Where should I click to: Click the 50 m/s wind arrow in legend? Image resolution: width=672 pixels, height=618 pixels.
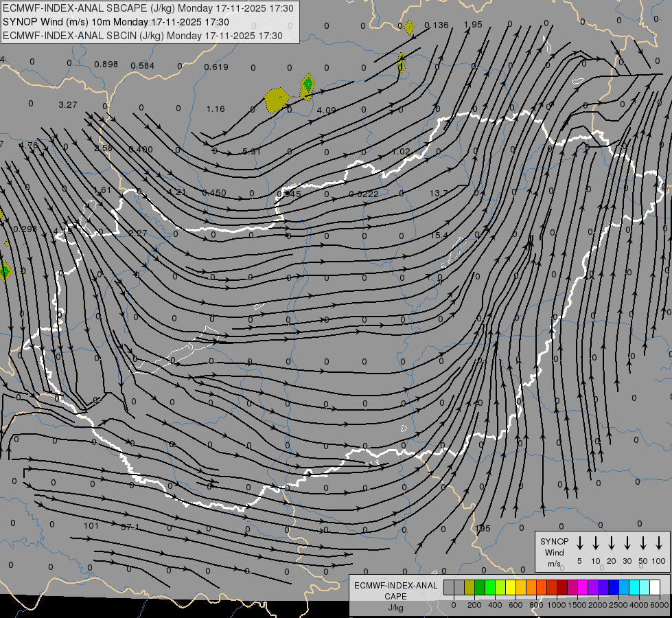click(643, 543)
